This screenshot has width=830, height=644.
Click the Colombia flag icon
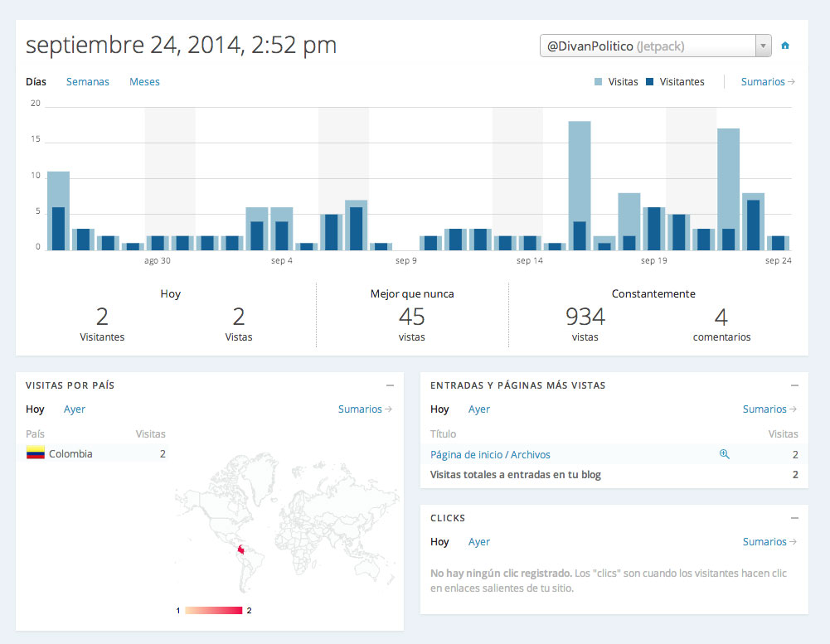(x=36, y=453)
